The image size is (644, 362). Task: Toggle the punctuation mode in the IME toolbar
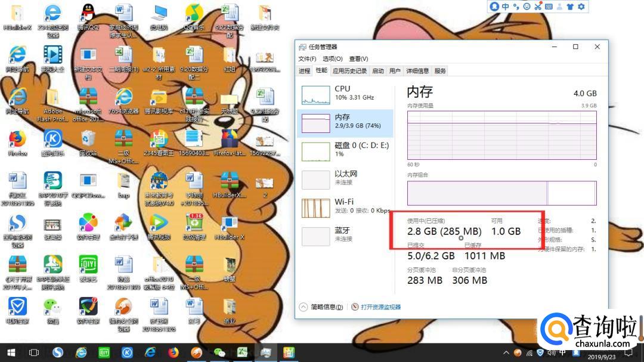[x=516, y=7]
